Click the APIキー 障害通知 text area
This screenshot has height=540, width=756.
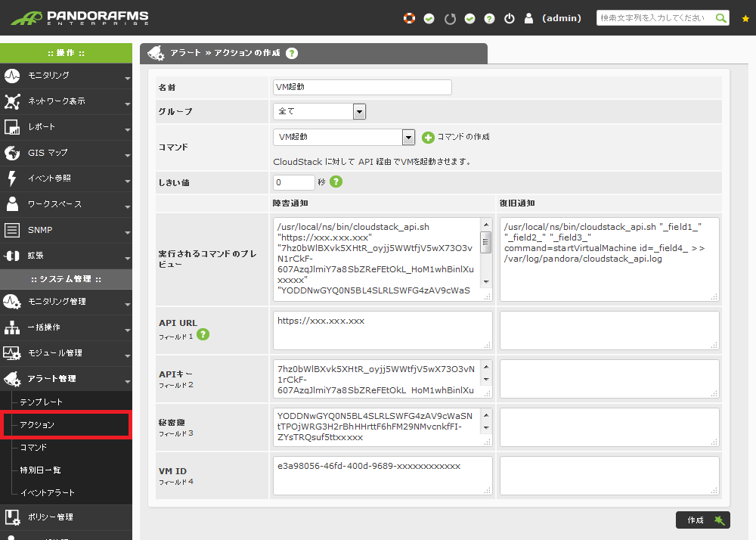pyautogui.click(x=383, y=379)
